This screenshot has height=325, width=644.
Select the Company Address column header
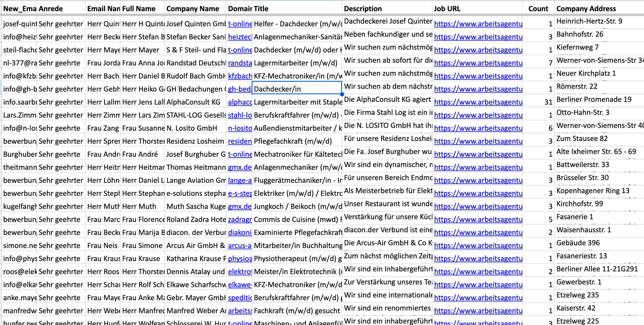point(597,9)
